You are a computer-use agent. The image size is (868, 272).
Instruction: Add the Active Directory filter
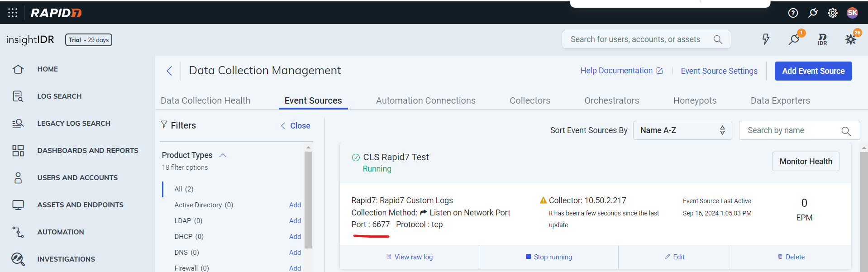click(x=295, y=205)
